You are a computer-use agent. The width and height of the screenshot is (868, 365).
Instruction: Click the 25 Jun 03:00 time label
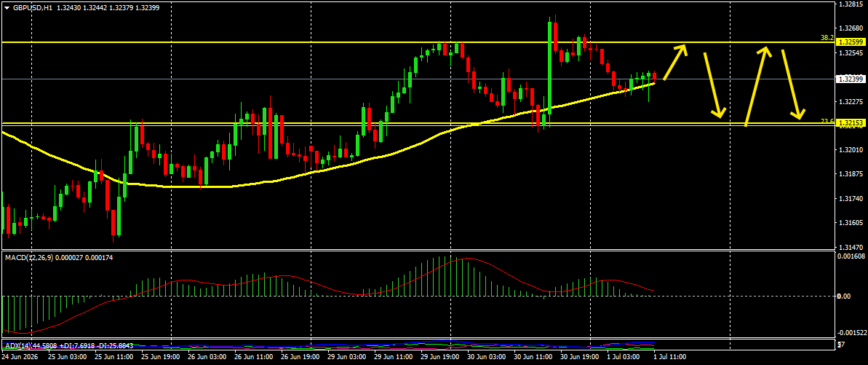click(x=68, y=356)
